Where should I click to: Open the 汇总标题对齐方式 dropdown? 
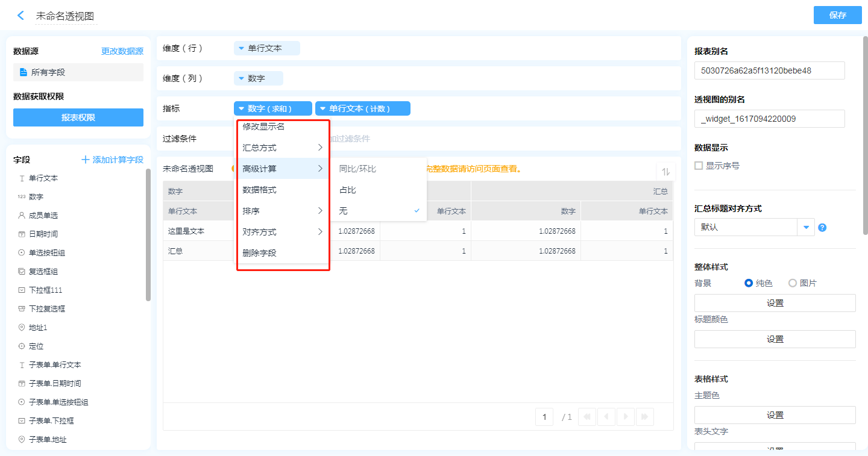[x=806, y=228]
